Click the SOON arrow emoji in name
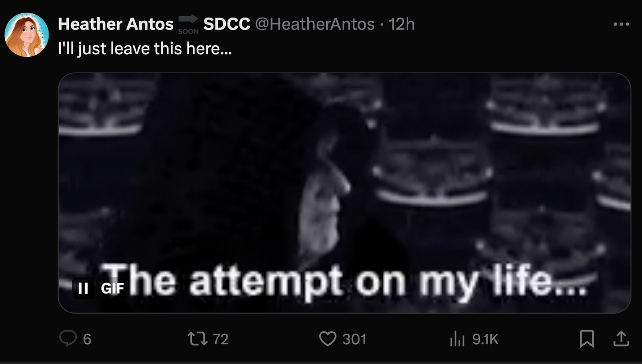Screen dimensions: 642x364 [188, 24]
